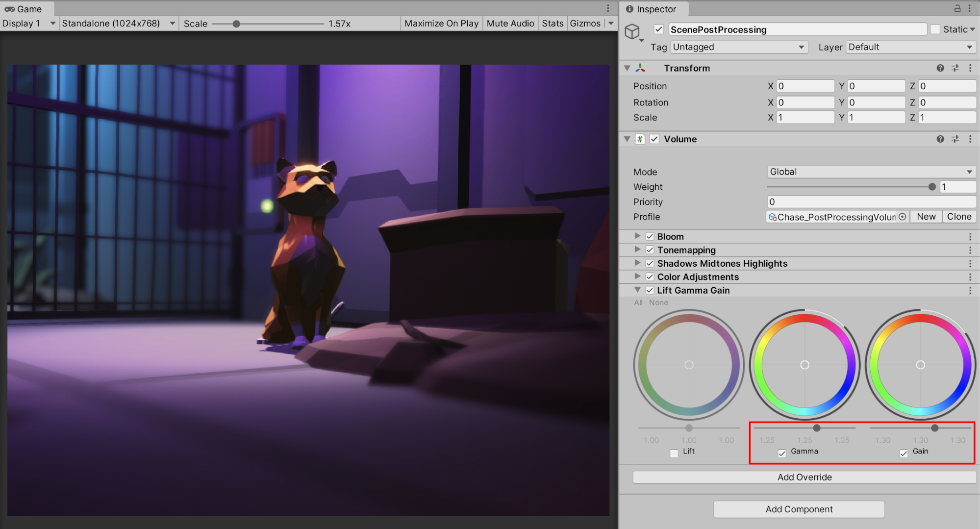Open the Transform help icon
This screenshot has height=529, width=980.
(940, 68)
